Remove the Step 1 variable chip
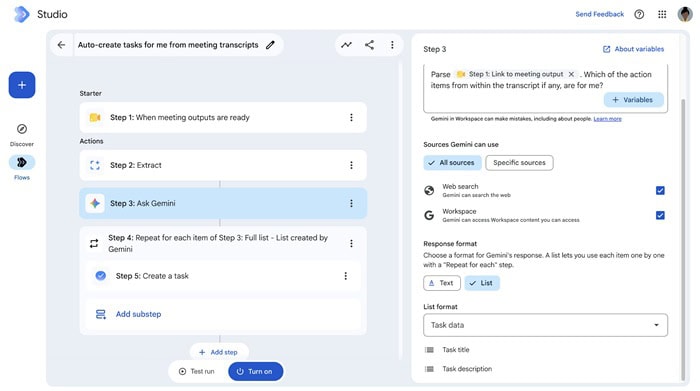Viewport: 700px width, 391px height. pyautogui.click(x=571, y=74)
